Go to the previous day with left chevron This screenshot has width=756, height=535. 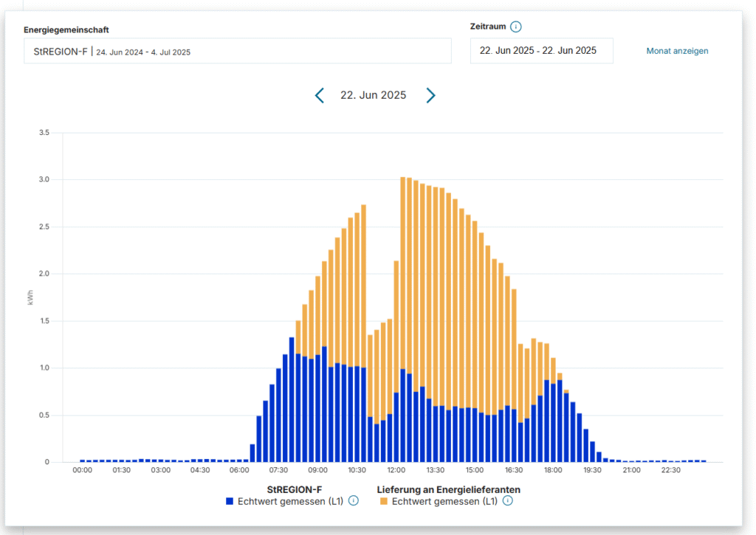point(319,95)
